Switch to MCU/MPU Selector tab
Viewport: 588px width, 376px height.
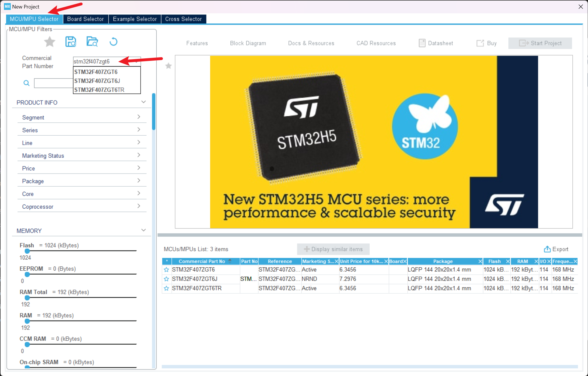(x=34, y=19)
